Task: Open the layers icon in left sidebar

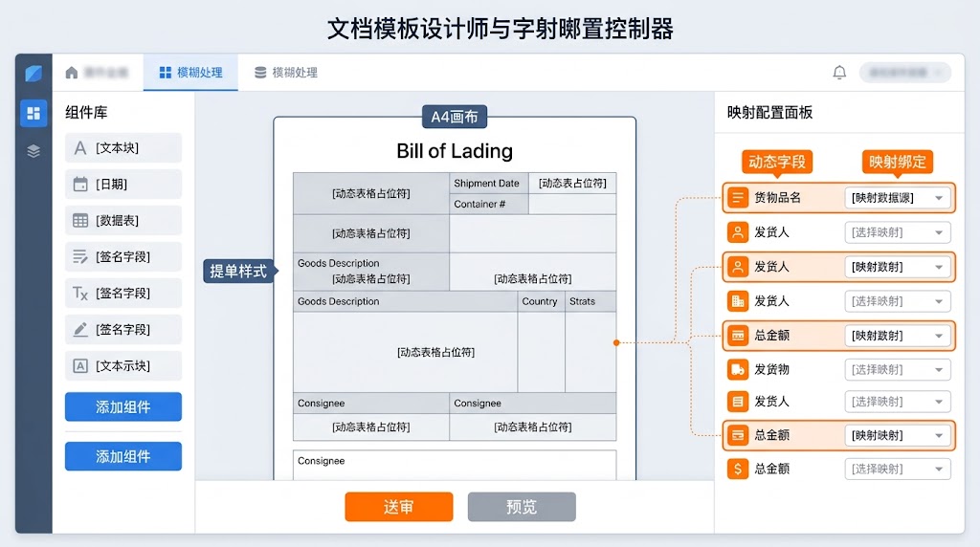Action: [33, 150]
